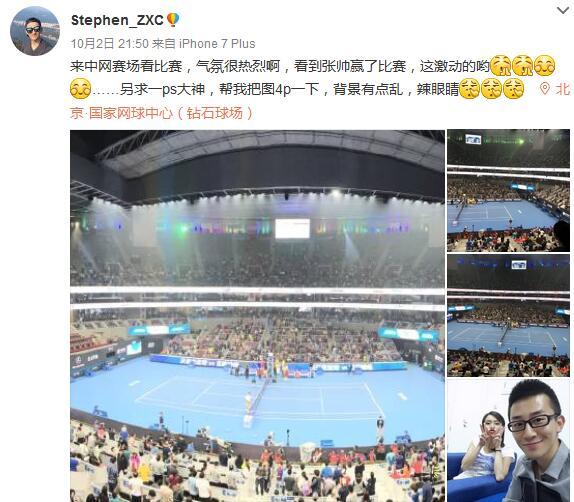Click the balloon badge beside username
The image size is (574, 502).
coord(173,20)
